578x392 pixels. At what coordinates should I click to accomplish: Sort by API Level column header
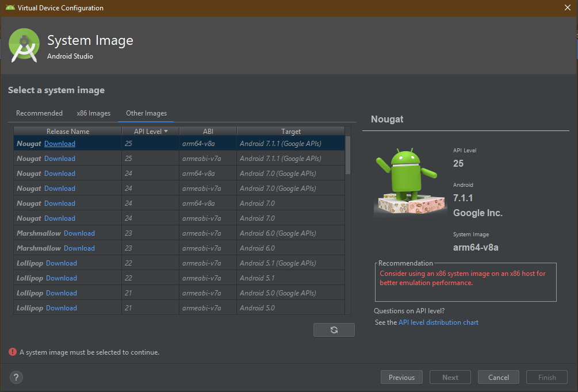pos(151,132)
